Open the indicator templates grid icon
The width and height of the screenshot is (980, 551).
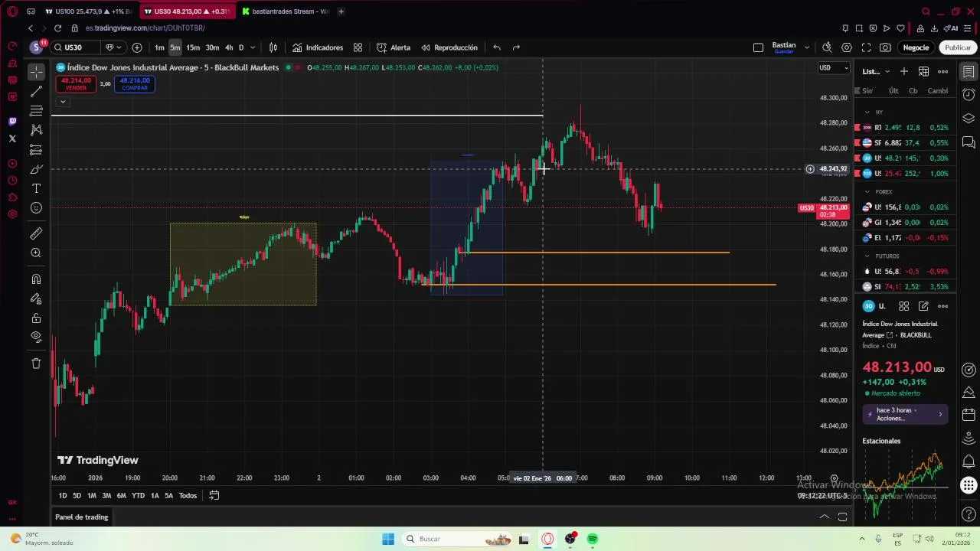pyautogui.click(x=358, y=47)
